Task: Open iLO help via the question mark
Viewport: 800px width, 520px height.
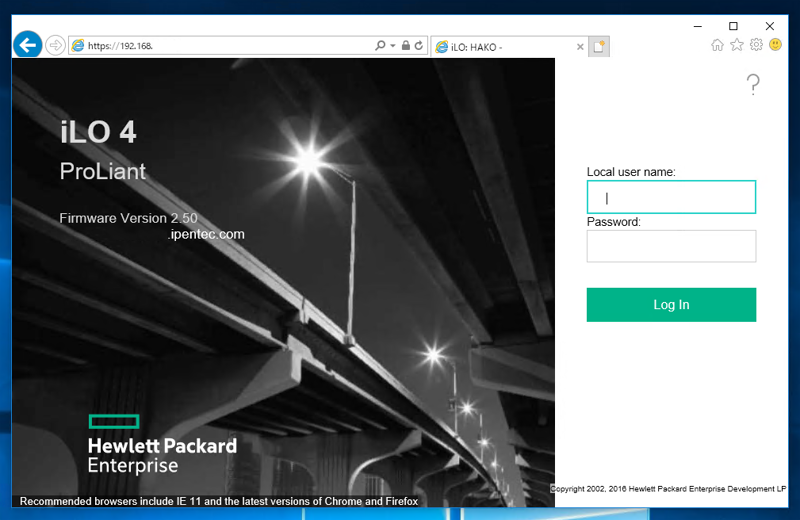Action: [753, 84]
